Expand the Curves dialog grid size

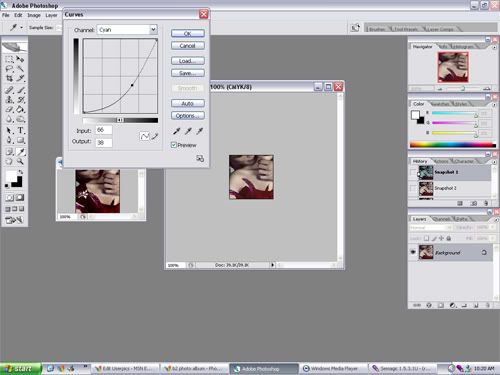[x=200, y=159]
